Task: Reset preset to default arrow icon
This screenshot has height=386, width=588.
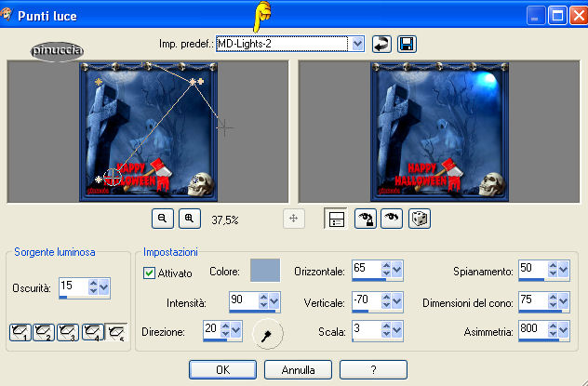Action: [x=381, y=45]
